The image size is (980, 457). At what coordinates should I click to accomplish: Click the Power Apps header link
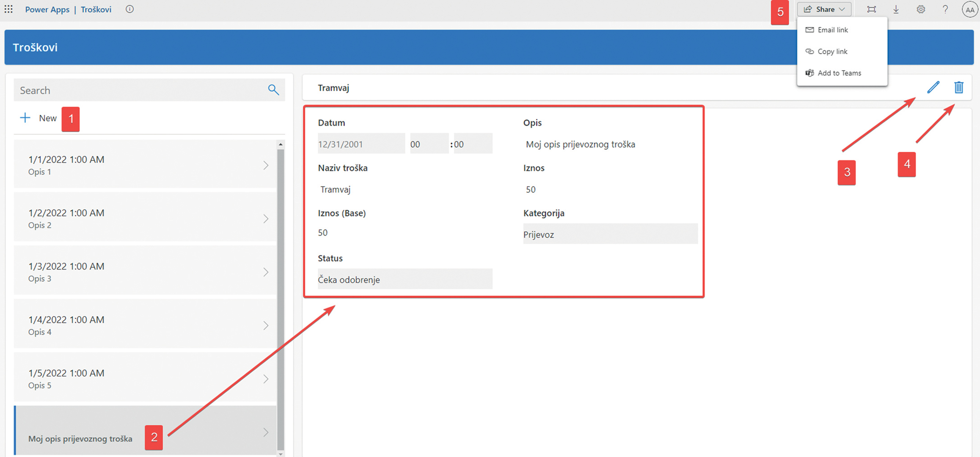(47, 9)
